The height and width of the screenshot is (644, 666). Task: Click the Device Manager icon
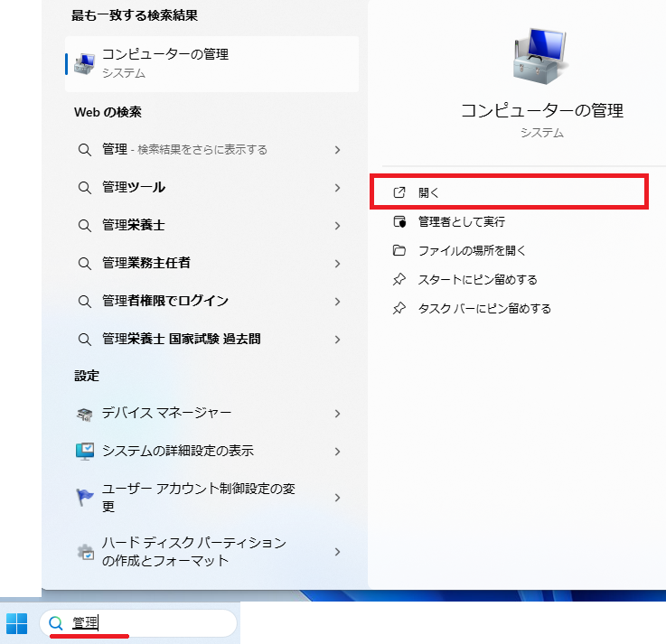[x=85, y=414]
